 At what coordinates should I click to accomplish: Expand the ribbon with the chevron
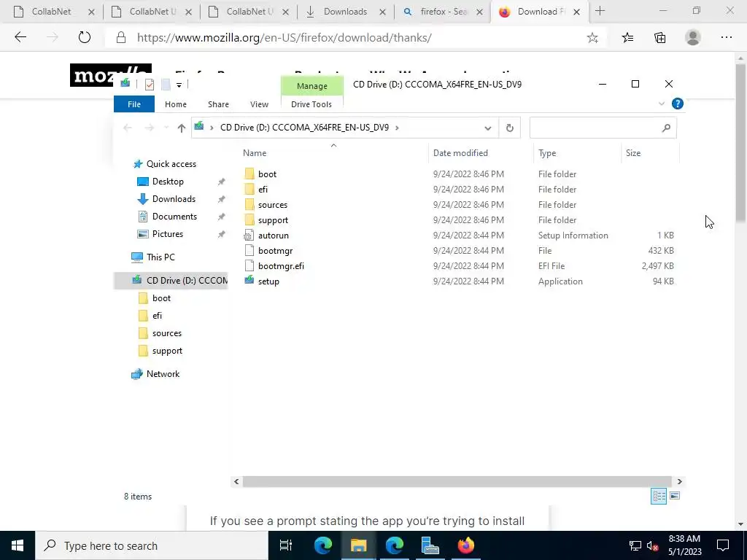coord(661,104)
